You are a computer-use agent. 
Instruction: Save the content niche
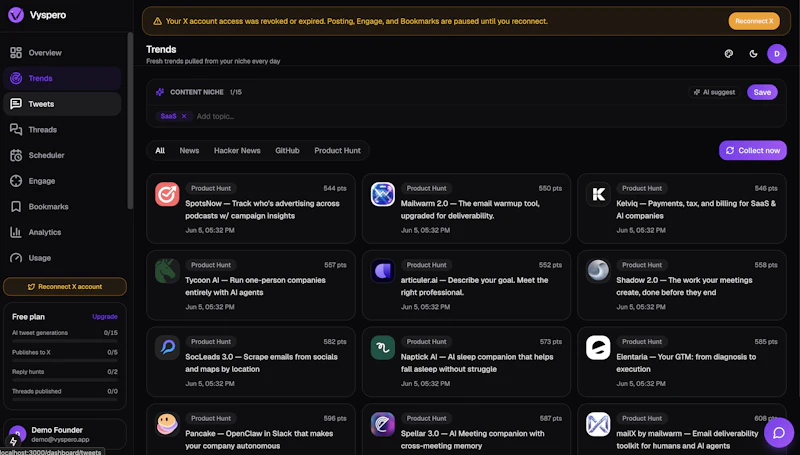(x=762, y=92)
